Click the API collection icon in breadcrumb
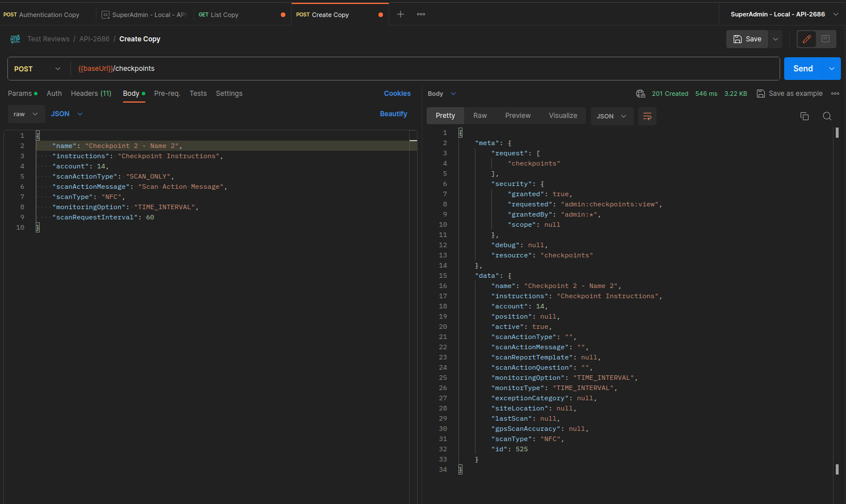Viewport: 846px width, 504px height. click(x=15, y=39)
